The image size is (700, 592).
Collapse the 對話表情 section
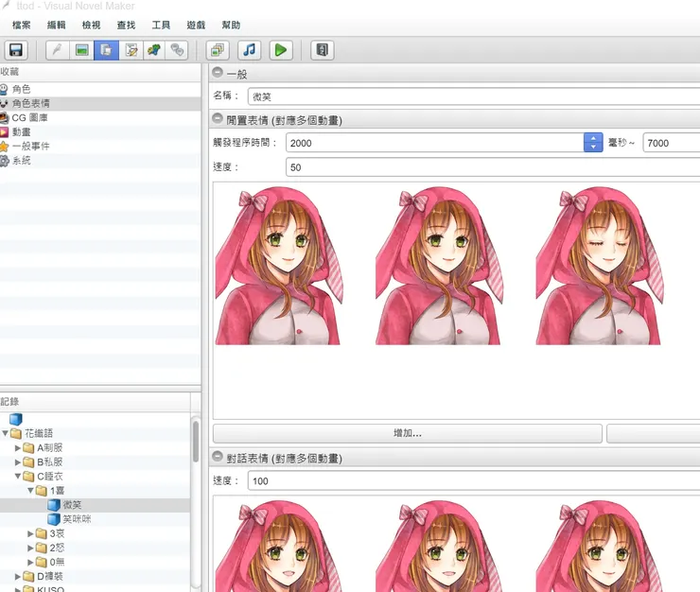[218, 458]
